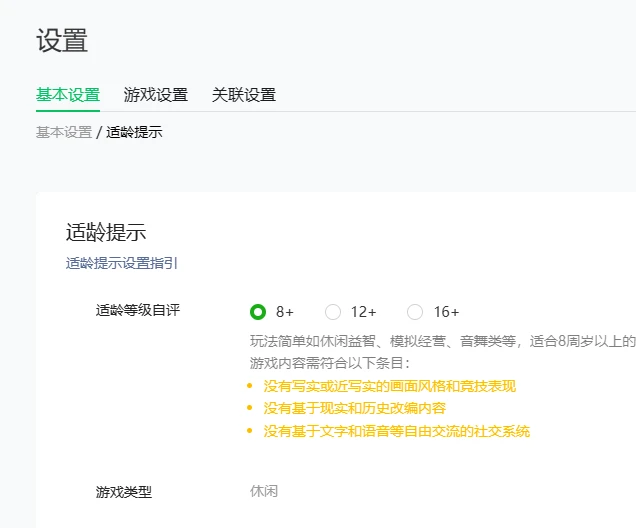This screenshot has height=528, width=636.
Task: Click the description starting with 玩法简单如休闲益智
Action: tap(442, 341)
